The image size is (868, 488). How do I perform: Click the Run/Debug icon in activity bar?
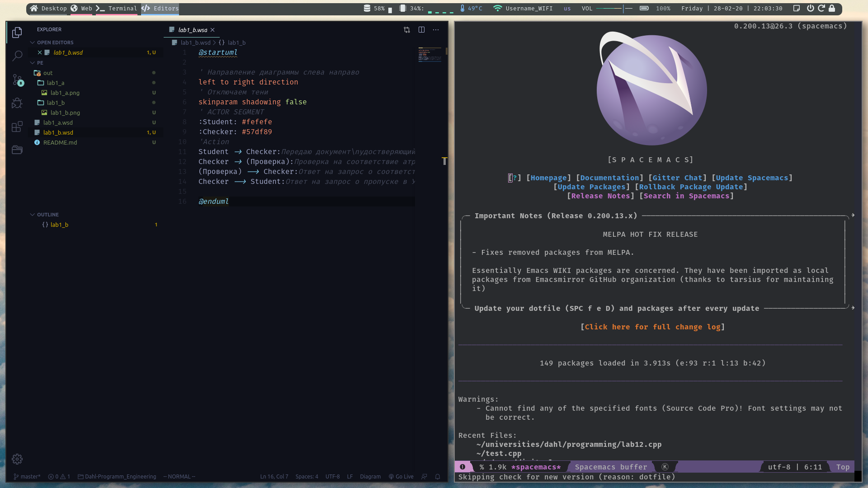16,103
